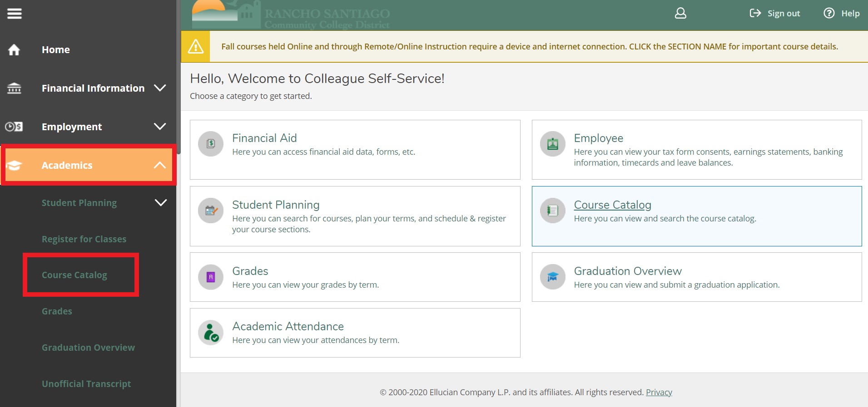This screenshot has height=407, width=868.
Task: Expand the Financial Information menu chevron
Action: pos(160,88)
